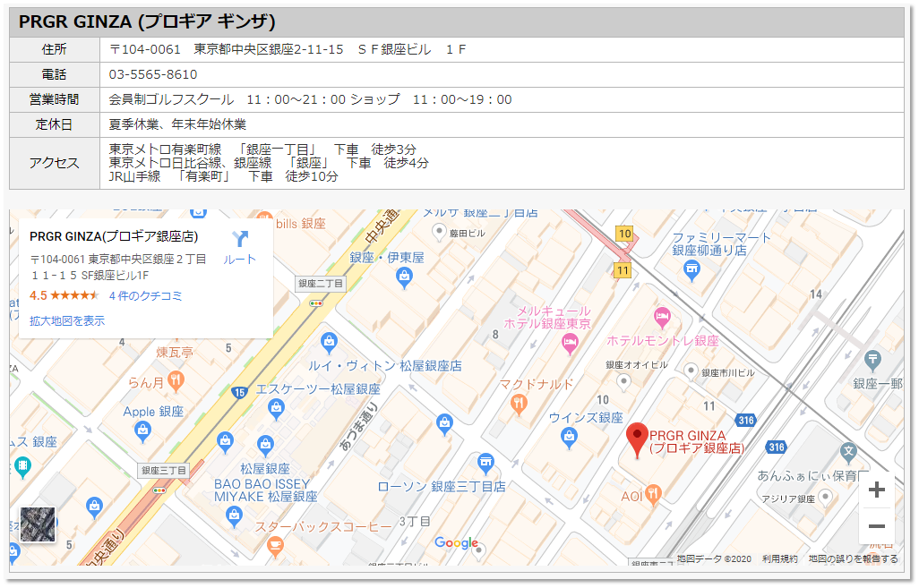The width and height of the screenshot is (919, 588).
Task: Click the AOI restaurant icon
Action: [x=654, y=494]
